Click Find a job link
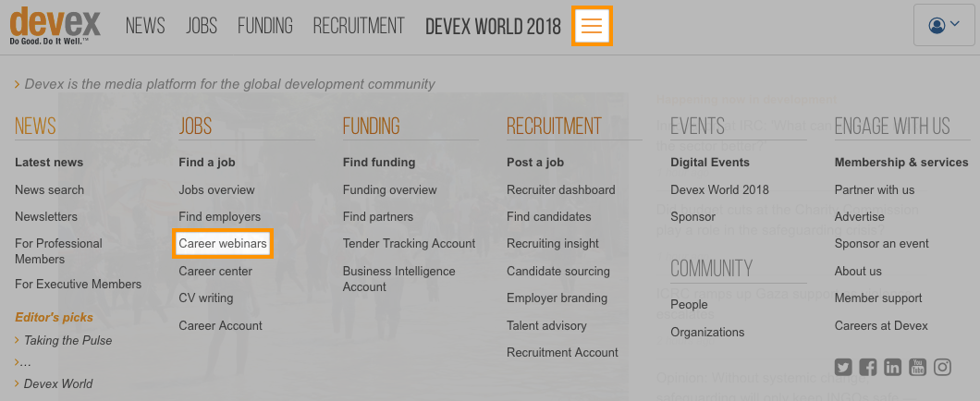The image size is (980, 401). (x=207, y=163)
